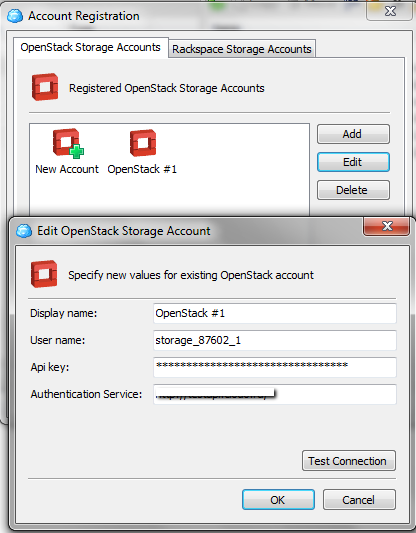Screen dimensions: 416x533
Task: Cancel the account edit dialog
Action: [359, 500]
